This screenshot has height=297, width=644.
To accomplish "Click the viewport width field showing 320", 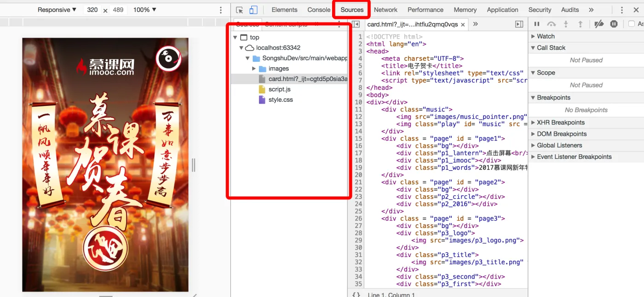I will (92, 10).
